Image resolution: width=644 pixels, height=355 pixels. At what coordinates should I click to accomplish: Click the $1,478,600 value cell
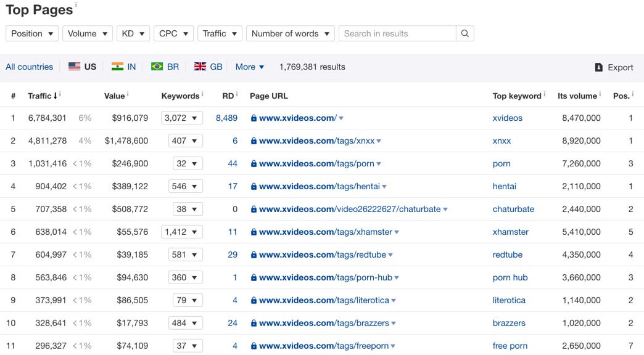[126, 141]
